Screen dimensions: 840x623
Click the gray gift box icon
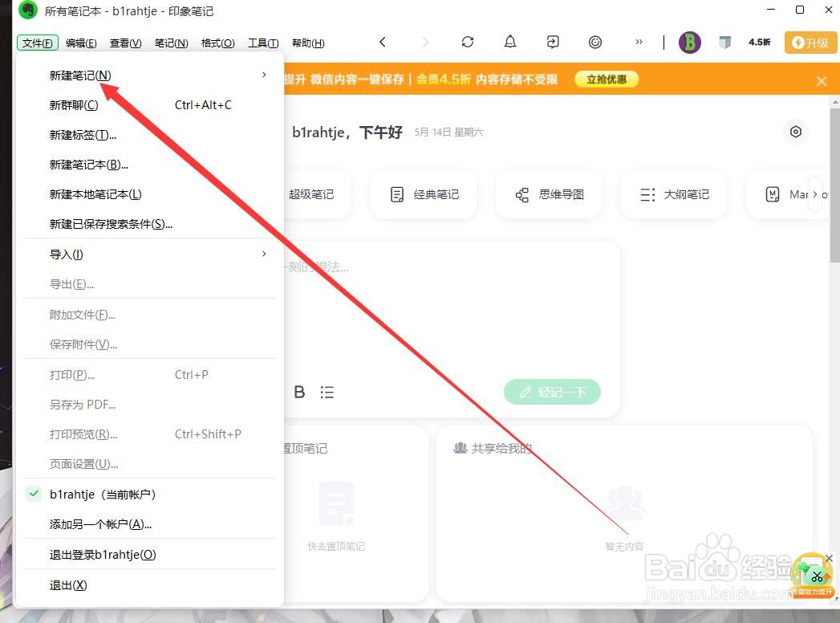[724, 42]
